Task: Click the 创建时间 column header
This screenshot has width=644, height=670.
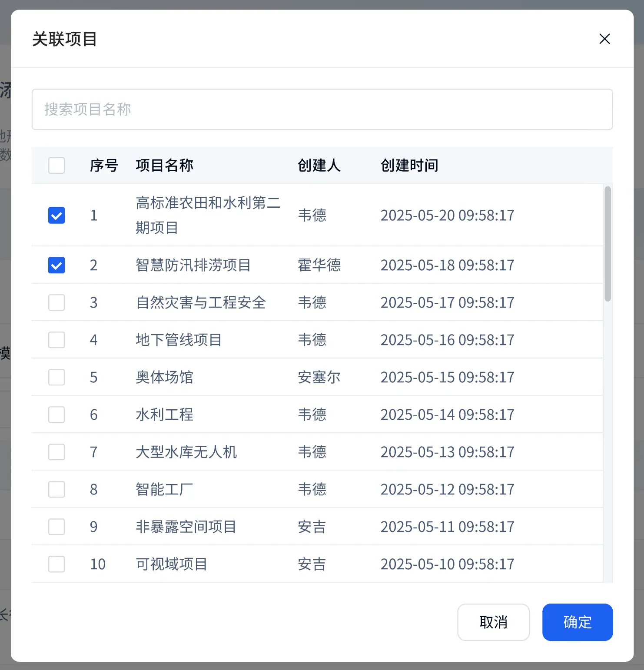Action: (409, 166)
